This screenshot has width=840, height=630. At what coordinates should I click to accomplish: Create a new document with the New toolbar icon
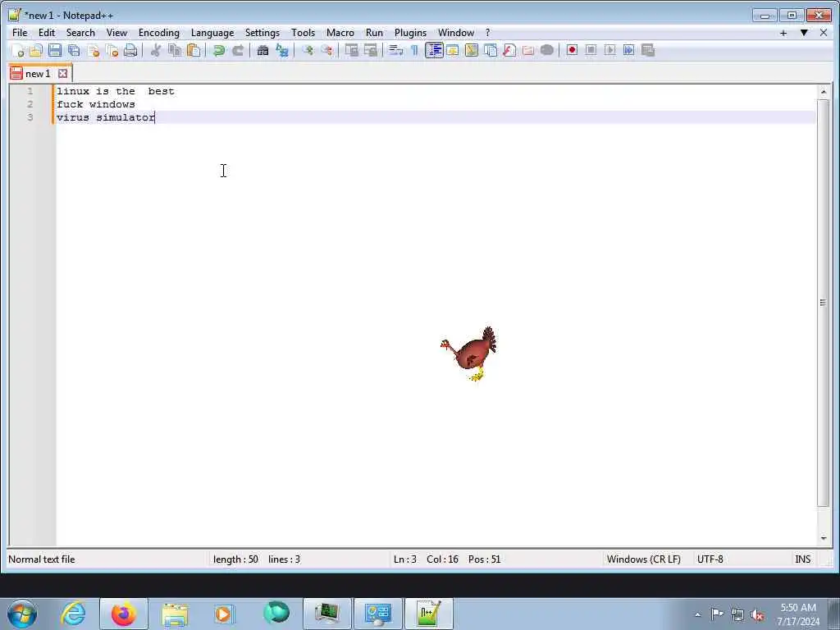point(18,50)
